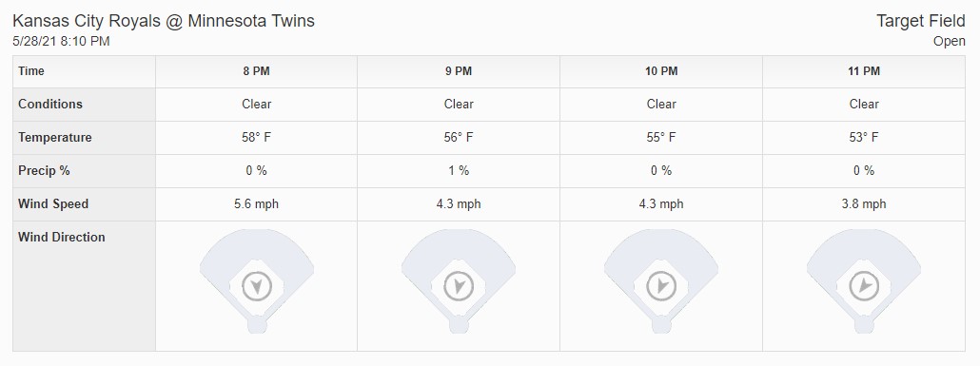The height and width of the screenshot is (366, 980).
Task: Select the 10 PM column header
Action: (661, 71)
